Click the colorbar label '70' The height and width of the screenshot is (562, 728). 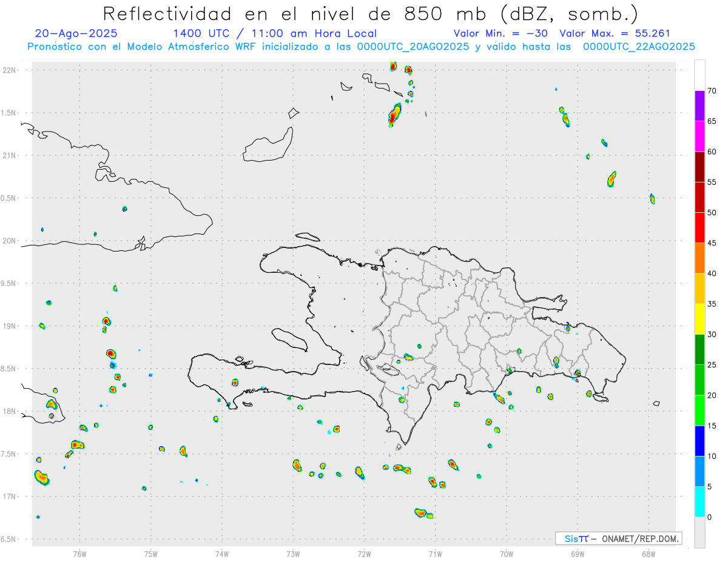click(x=712, y=91)
